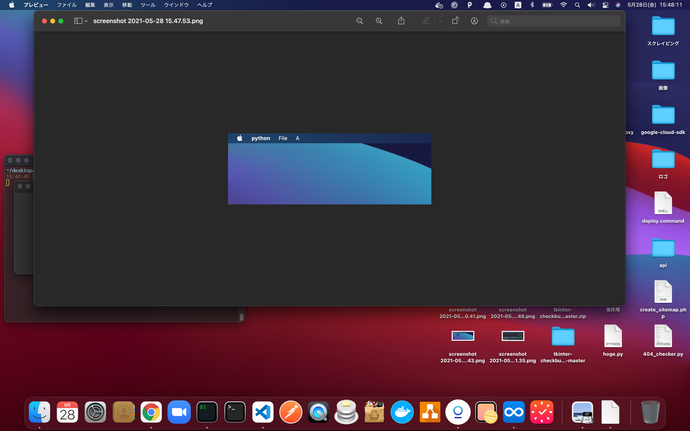Open the Wi-Fi status menu
This screenshot has height=431, width=690.
[563, 5]
